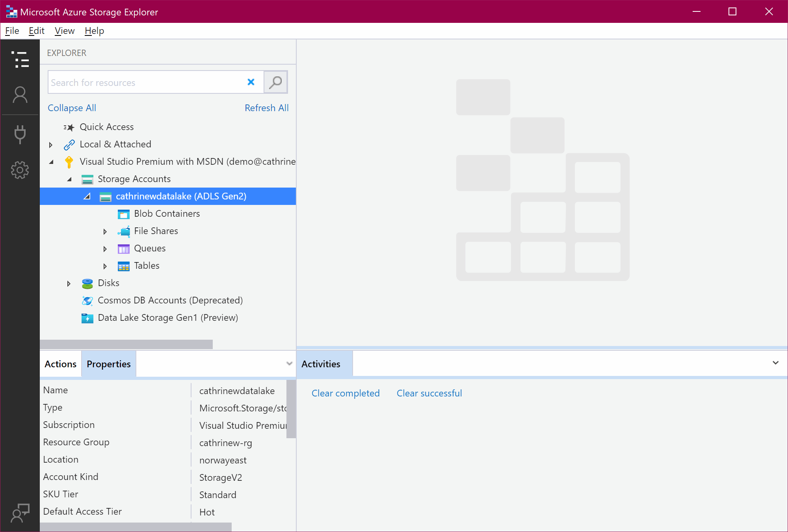Expand the Local & Attached node
The width and height of the screenshot is (788, 532).
[50, 145]
